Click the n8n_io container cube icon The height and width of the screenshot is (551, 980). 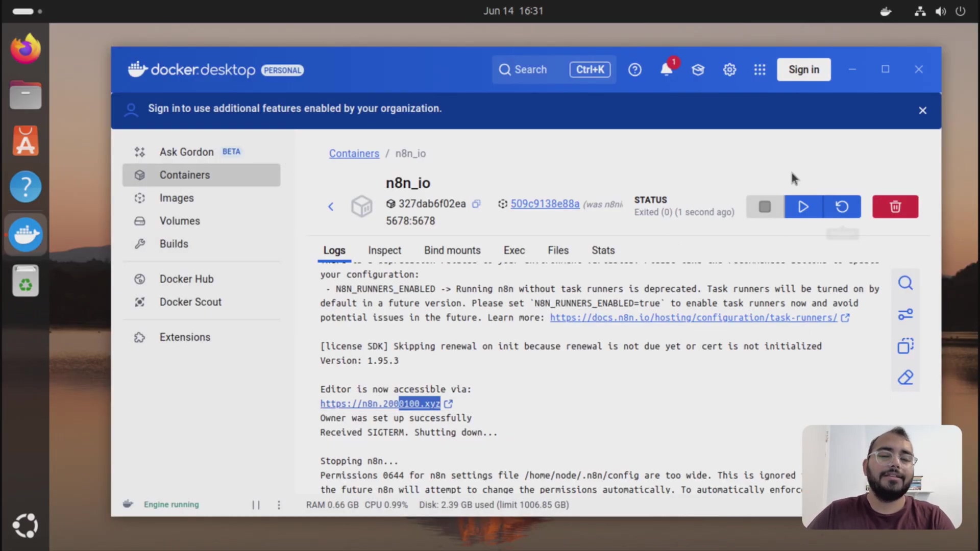pos(361,207)
